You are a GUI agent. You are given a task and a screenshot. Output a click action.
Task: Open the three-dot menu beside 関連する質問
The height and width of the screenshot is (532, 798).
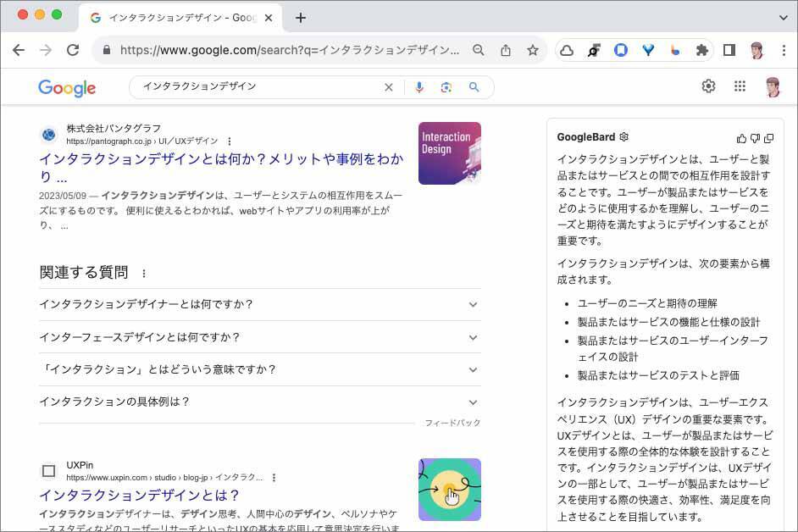tap(144, 274)
